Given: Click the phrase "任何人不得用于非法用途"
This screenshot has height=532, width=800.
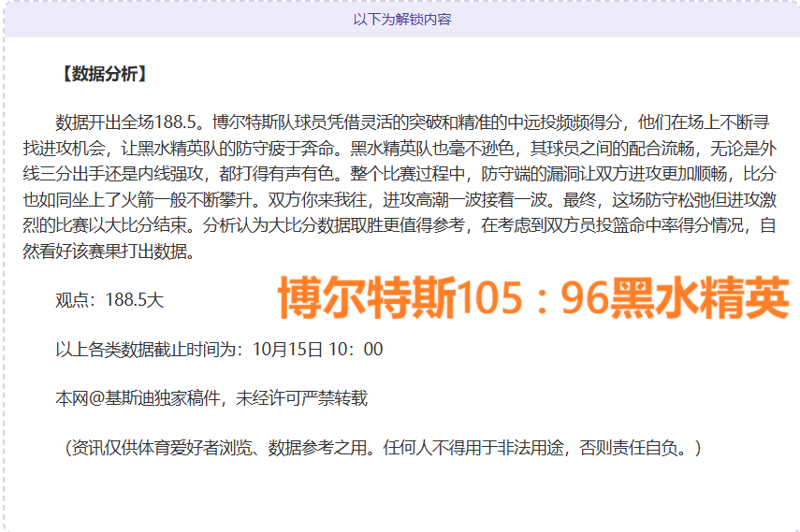Looking at the screenshot, I should click(x=476, y=448).
